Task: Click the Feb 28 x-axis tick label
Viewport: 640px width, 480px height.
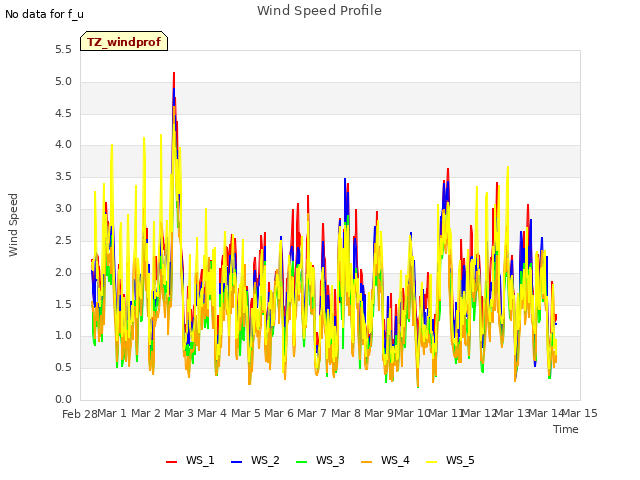Action: point(80,414)
